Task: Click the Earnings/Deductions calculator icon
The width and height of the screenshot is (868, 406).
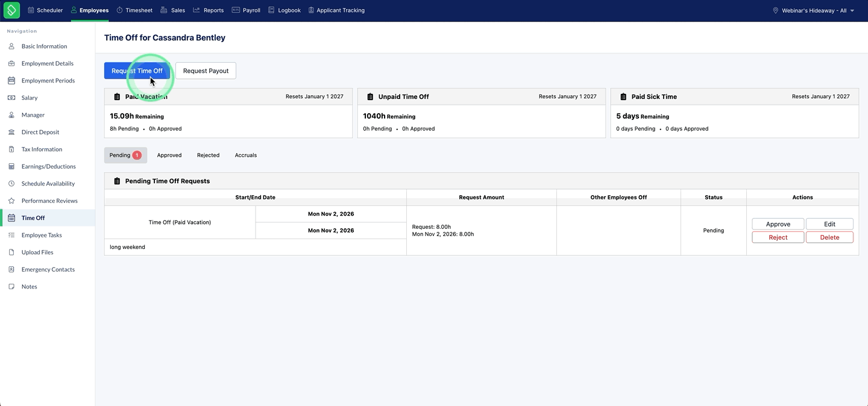Action: 11,166
